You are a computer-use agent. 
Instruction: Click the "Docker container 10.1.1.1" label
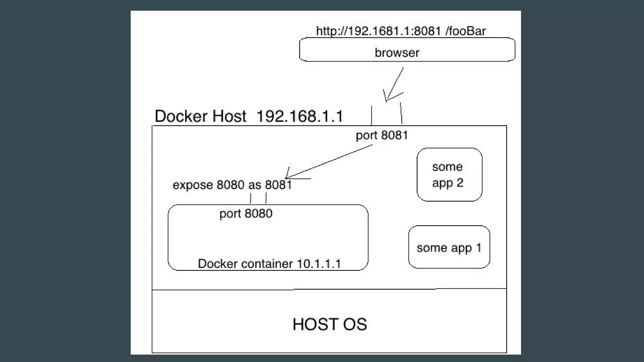click(x=269, y=264)
